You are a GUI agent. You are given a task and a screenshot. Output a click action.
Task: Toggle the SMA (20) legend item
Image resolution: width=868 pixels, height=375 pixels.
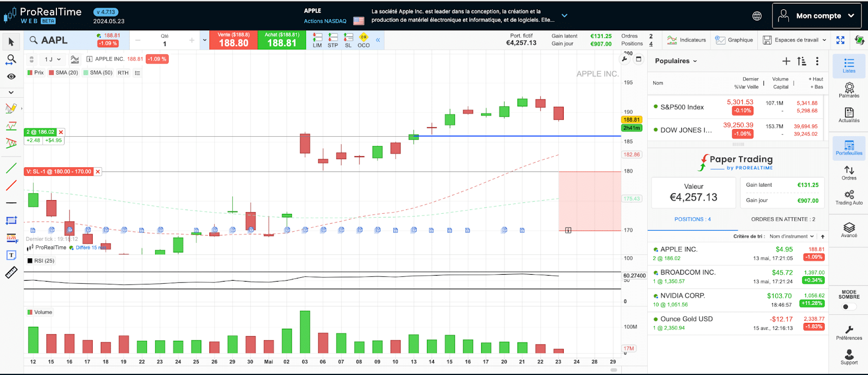pyautogui.click(x=63, y=73)
